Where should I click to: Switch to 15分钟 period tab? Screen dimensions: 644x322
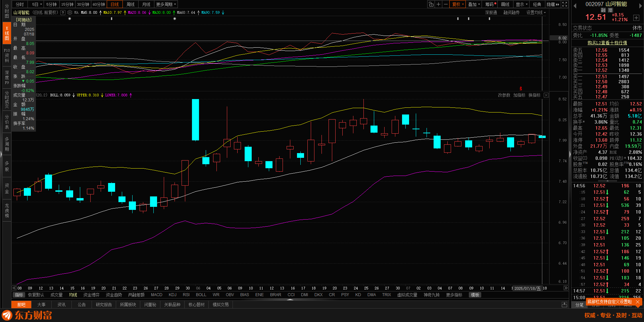[67, 4]
